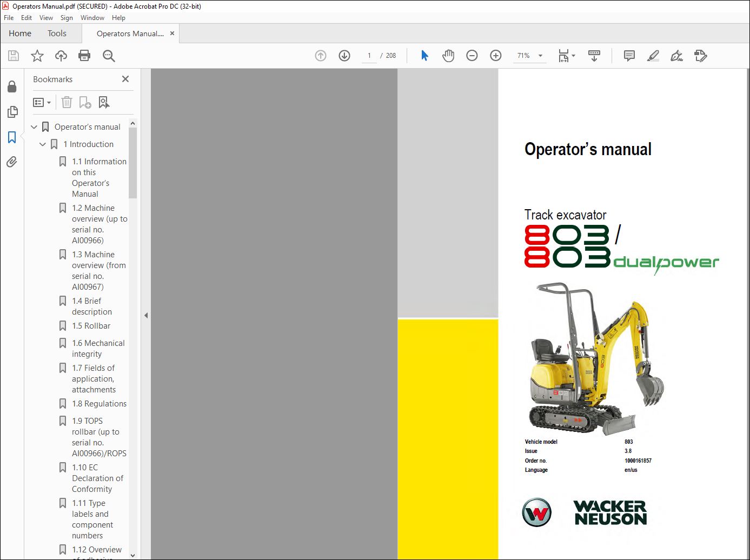The width and height of the screenshot is (750, 560).
Task: Find the current bookmark icon
Action: point(104,102)
